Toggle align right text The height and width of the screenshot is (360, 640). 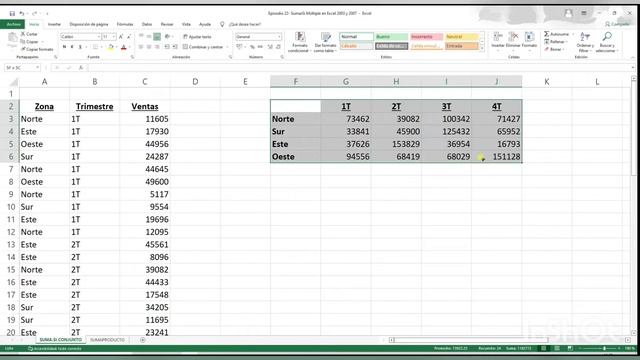pyautogui.click(x=157, y=47)
